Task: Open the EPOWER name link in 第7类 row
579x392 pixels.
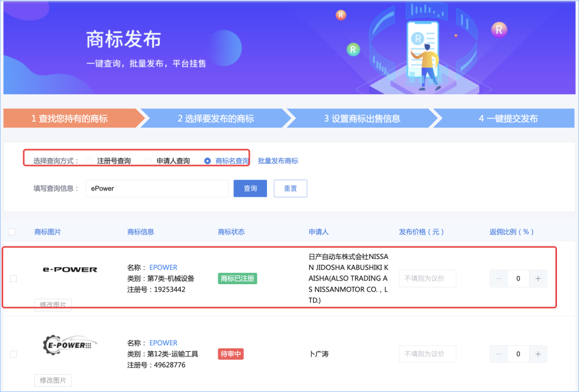Action: pyautogui.click(x=163, y=268)
